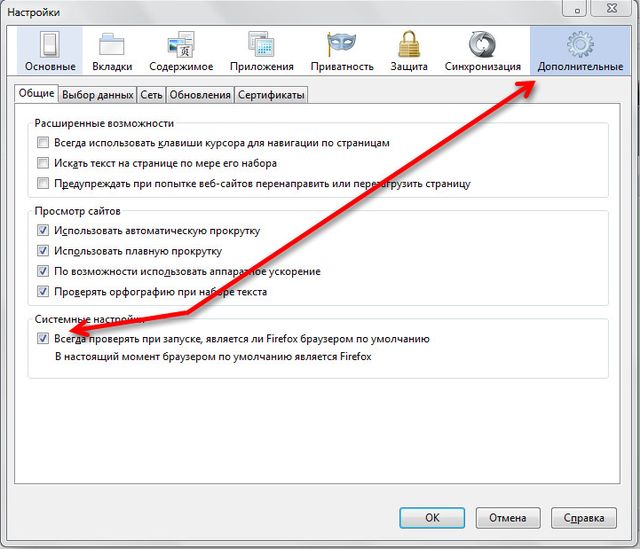Click the Настройки window title text

pyautogui.click(x=33, y=12)
